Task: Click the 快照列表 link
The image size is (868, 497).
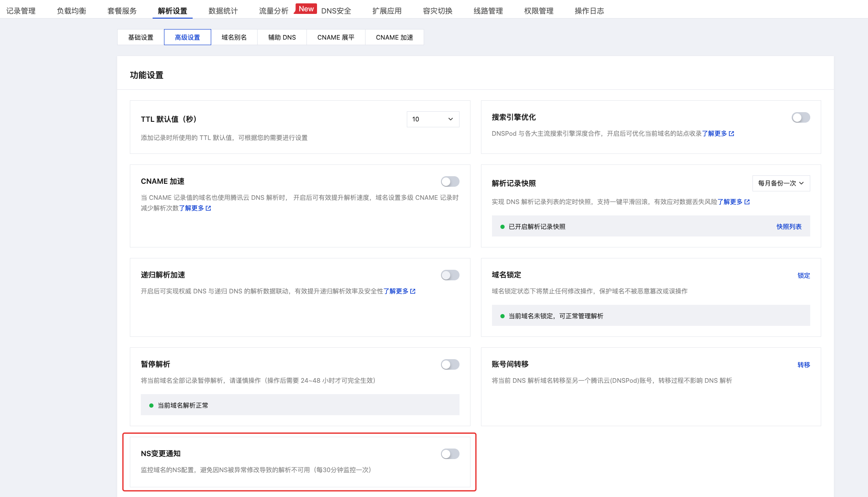Action: pos(789,227)
